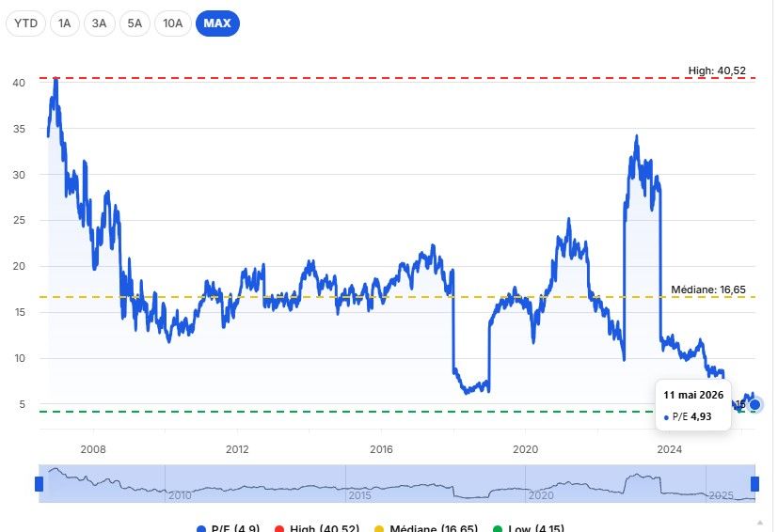This screenshot has width=778, height=532.
Task: Click the green low-point marker on chart
Action: 739,410
